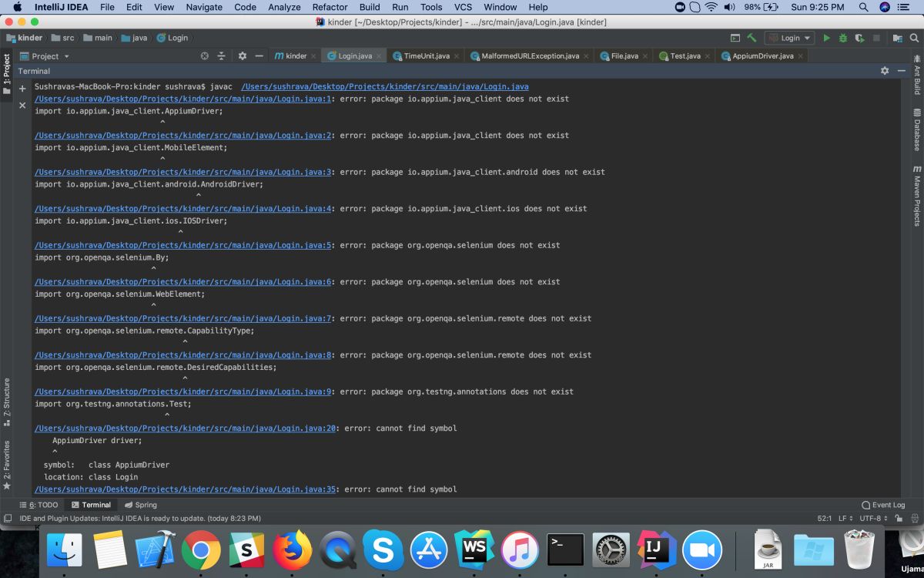The width and height of the screenshot is (924, 578).
Task: Open the Database side panel
Action: tap(917, 129)
